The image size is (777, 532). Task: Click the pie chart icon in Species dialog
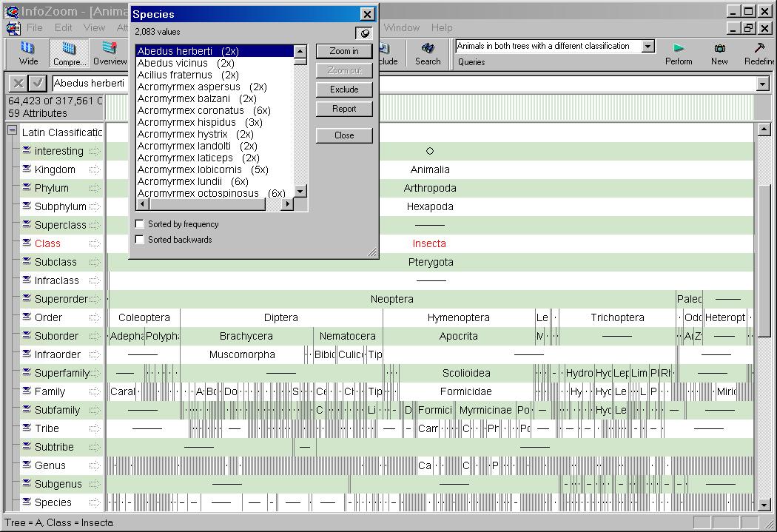point(363,33)
